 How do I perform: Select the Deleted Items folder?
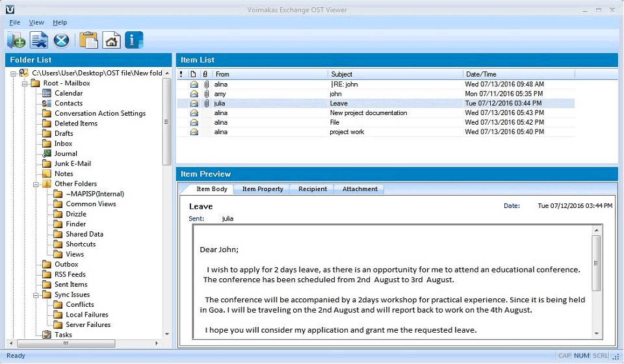pyautogui.click(x=76, y=123)
